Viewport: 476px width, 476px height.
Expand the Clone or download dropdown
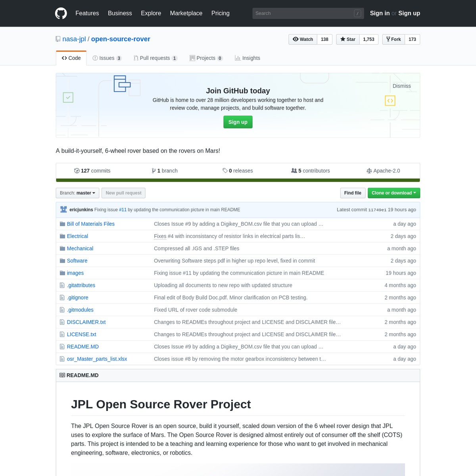[394, 193]
